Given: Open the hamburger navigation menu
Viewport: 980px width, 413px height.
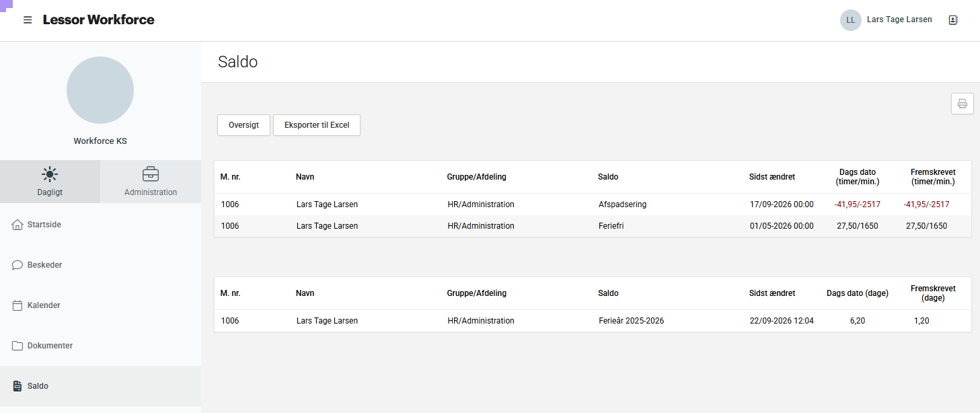Looking at the screenshot, I should (28, 20).
